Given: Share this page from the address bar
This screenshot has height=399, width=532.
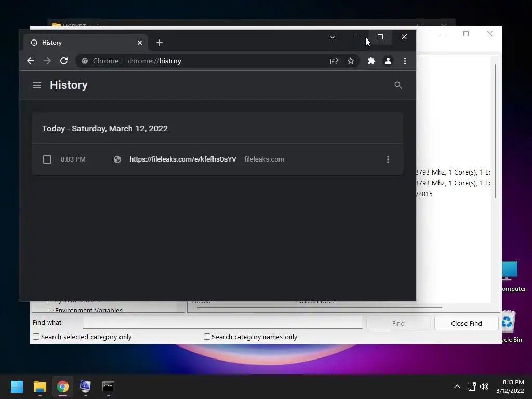Looking at the screenshot, I should pyautogui.click(x=334, y=61).
